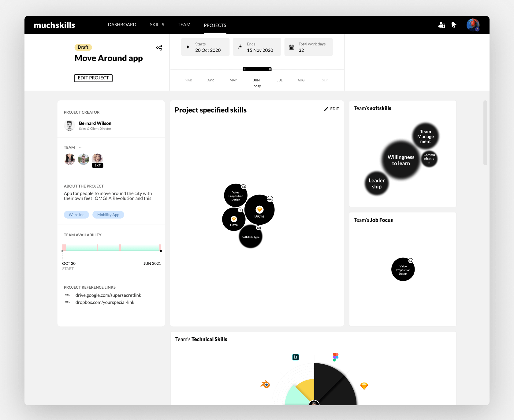Click the page vertical scrollbar
Viewport: 514px width, 420px height.
pos(485,133)
